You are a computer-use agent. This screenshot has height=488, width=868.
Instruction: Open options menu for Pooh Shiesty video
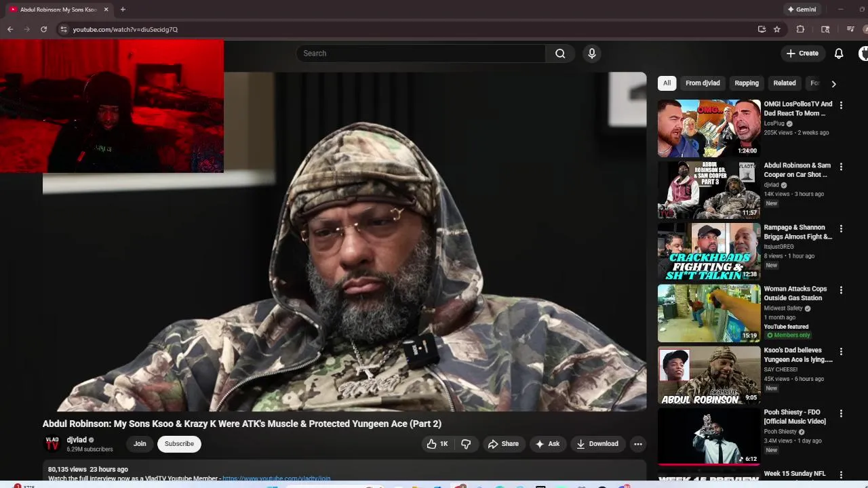tap(841, 413)
